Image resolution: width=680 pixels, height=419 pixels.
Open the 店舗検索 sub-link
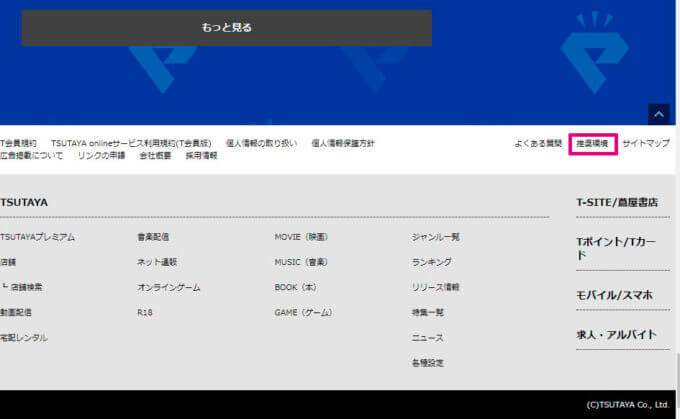pos(26,287)
